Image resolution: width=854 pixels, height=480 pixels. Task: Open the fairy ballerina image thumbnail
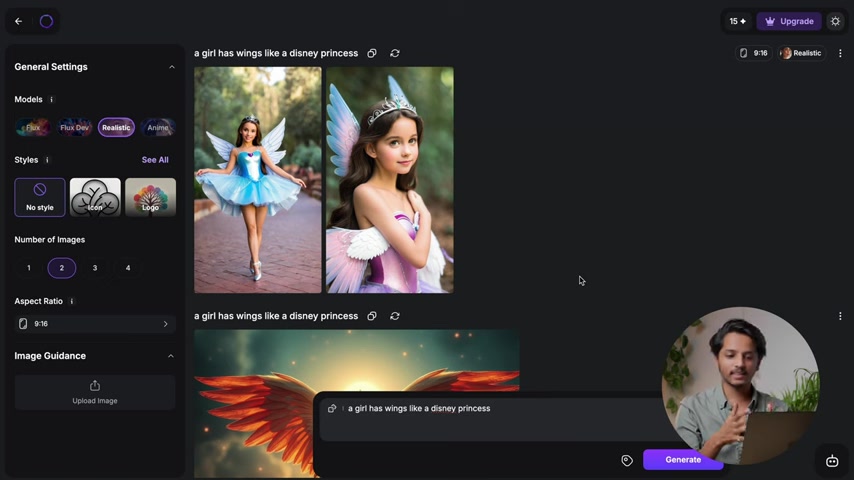tap(258, 180)
